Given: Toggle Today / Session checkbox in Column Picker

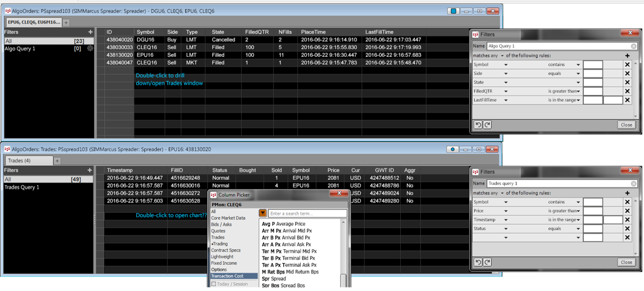Looking at the screenshot, I should pyautogui.click(x=213, y=284).
